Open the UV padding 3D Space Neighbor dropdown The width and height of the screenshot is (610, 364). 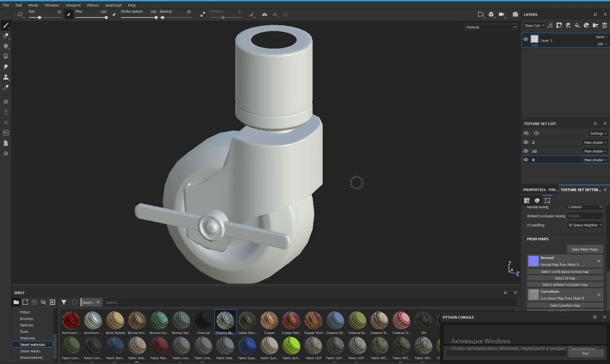[585, 225]
